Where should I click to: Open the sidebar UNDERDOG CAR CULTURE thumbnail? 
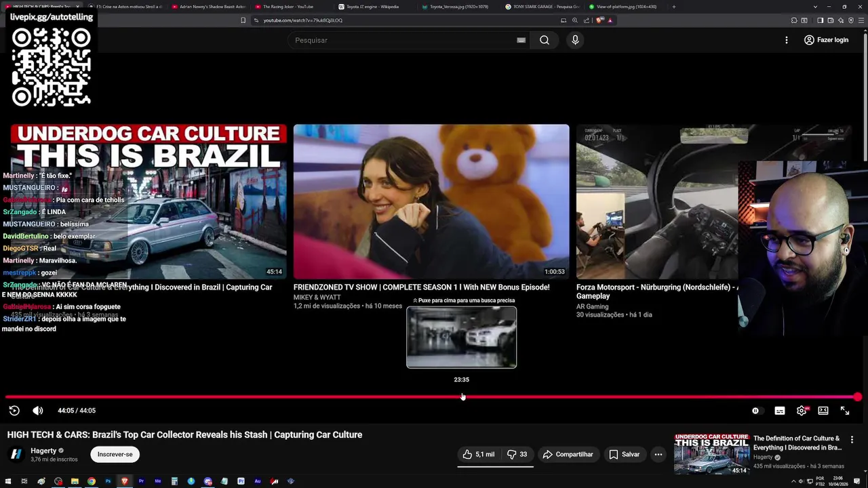tap(711, 453)
